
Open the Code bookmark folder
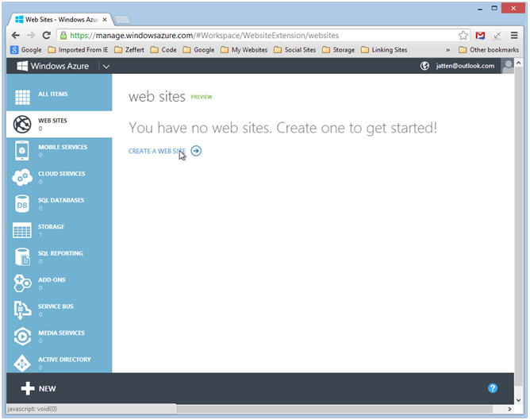(x=163, y=50)
